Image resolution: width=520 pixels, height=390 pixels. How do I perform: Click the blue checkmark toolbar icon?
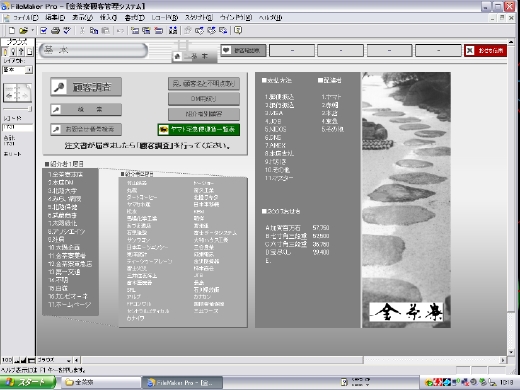[x=43, y=31]
